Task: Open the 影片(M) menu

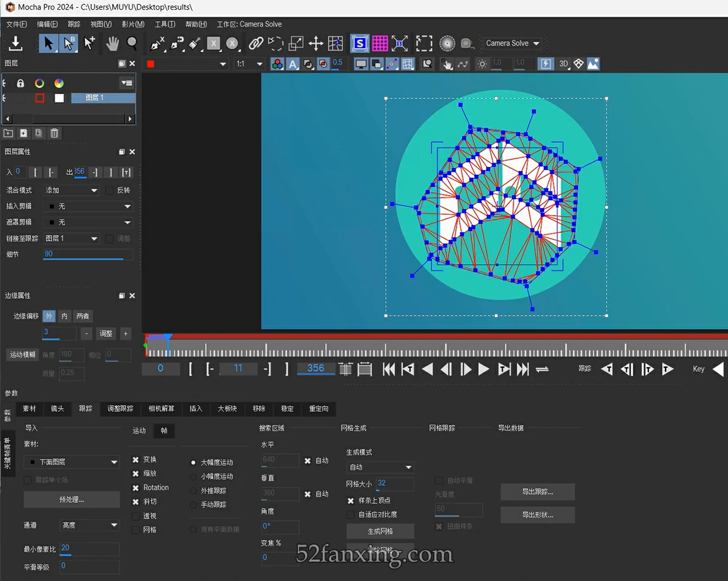Action: tap(133, 24)
